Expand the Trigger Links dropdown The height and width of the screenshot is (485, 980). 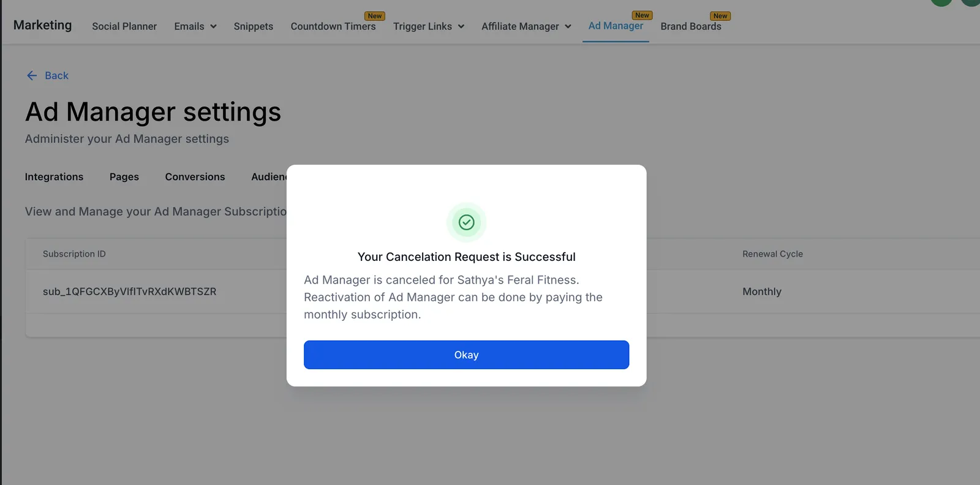(429, 26)
